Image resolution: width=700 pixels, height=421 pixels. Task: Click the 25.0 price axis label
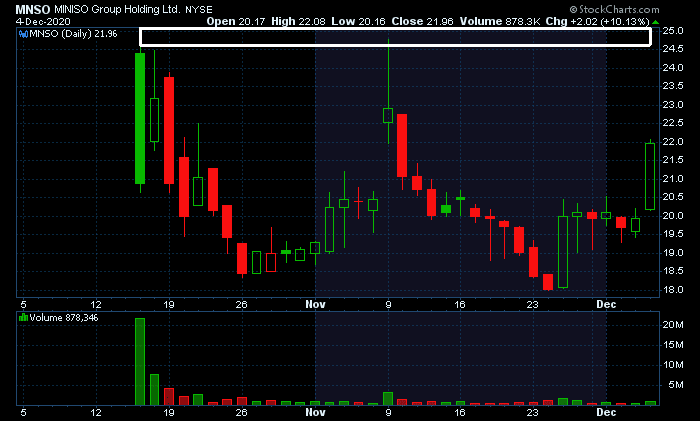tap(673, 31)
